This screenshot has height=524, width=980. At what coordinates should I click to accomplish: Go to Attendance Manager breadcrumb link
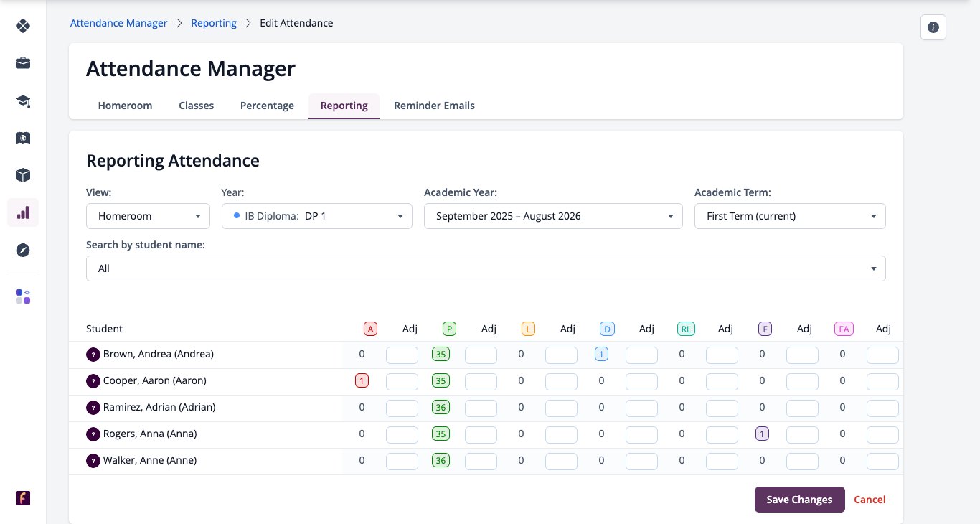(118, 23)
